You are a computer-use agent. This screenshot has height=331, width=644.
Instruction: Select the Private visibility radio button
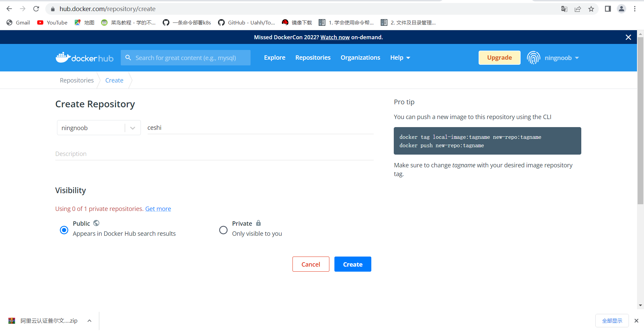[223, 230]
